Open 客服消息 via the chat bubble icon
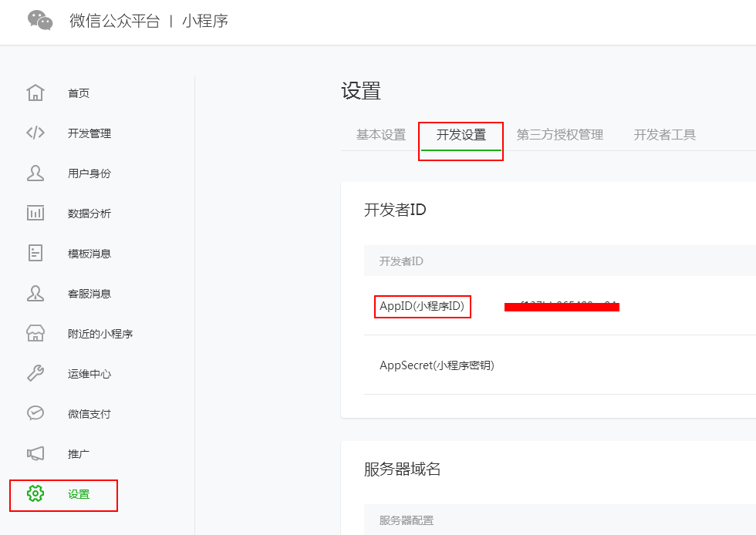Image resolution: width=756 pixels, height=535 pixels. point(35,293)
